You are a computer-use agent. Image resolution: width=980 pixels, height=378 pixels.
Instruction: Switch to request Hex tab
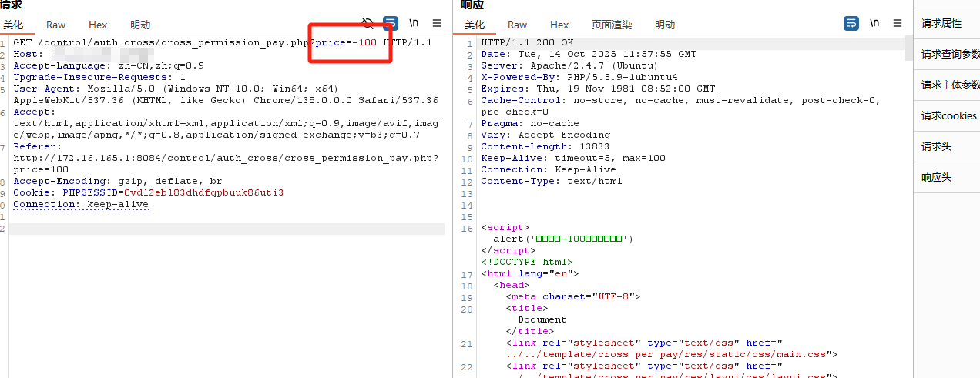click(x=98, y=25)
